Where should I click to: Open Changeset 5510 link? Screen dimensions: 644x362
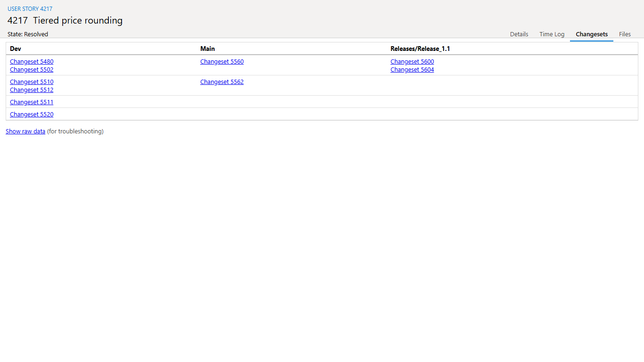point(32,82)
